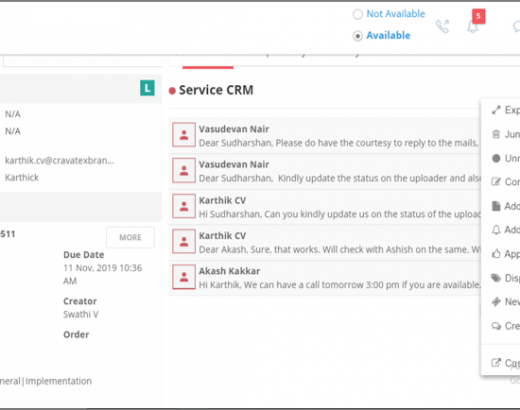Viewport: 520px width, 410px height.
Task: Click avatar of Vasudevan Nair uploader status message
Action: tap(184, 171)
